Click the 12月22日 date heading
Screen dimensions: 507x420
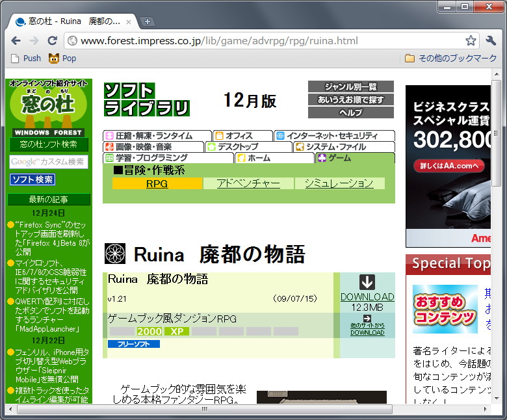tap(49, 340)
